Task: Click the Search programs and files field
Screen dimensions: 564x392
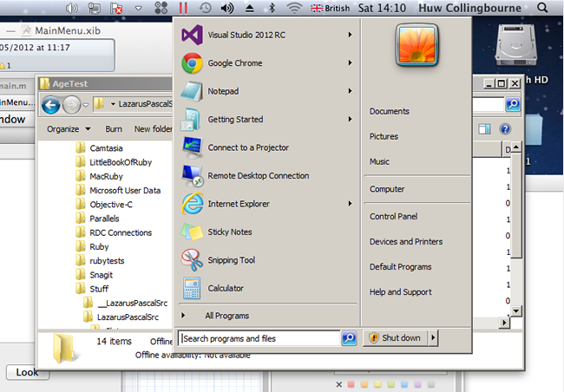Action: pyautogui.click(x=259, y=338)
